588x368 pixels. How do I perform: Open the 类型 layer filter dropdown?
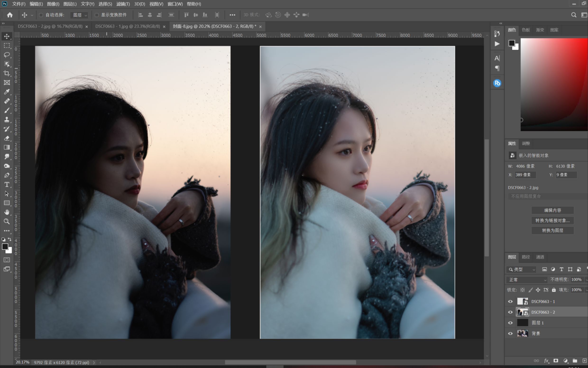click(521, 269)
